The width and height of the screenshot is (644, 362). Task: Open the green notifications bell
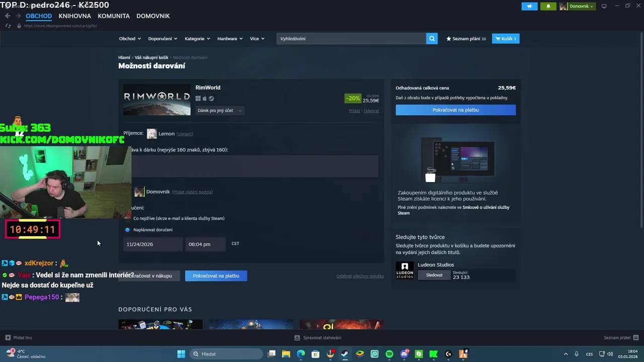pyautogui.click(x=548, y=6)
